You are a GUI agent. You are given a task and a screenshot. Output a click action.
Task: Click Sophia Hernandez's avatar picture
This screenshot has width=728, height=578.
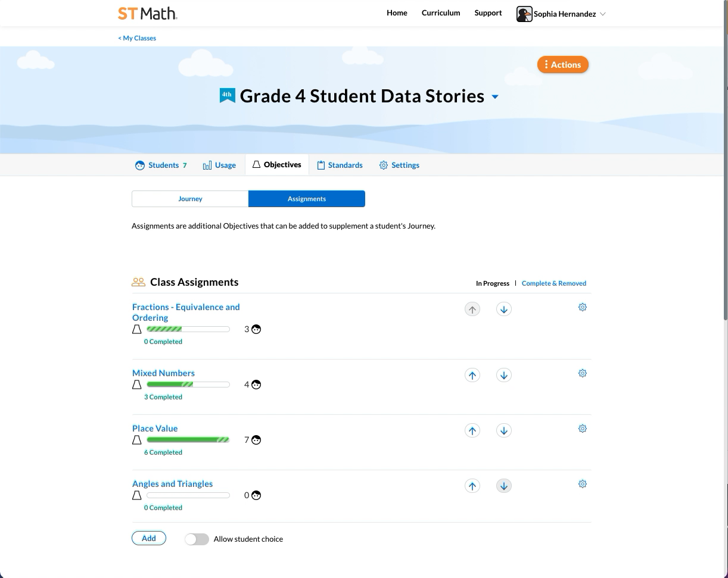click(524, 13)
